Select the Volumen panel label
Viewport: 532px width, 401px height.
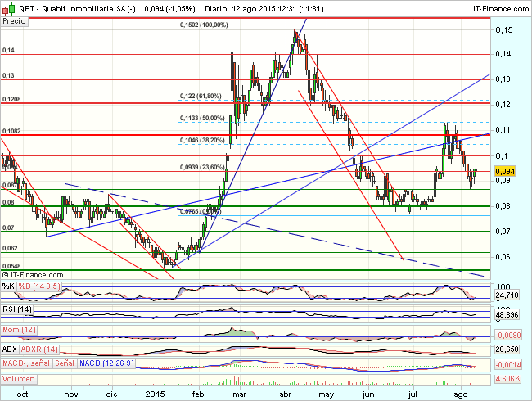click(19, 379)
